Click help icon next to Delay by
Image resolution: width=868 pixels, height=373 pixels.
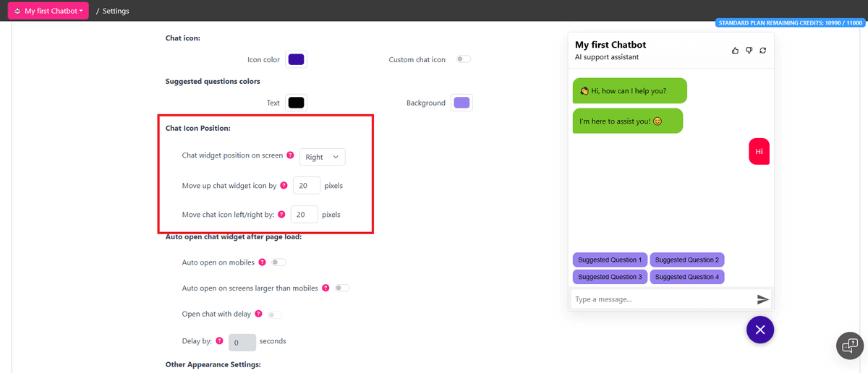[x=219, y=340]
